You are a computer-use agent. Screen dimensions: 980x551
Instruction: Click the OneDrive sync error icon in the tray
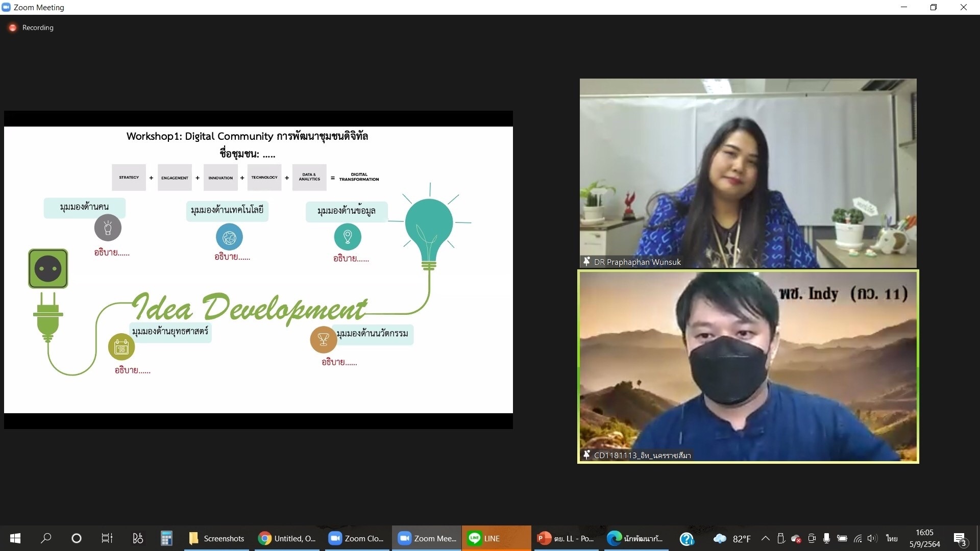coord(796,538)
